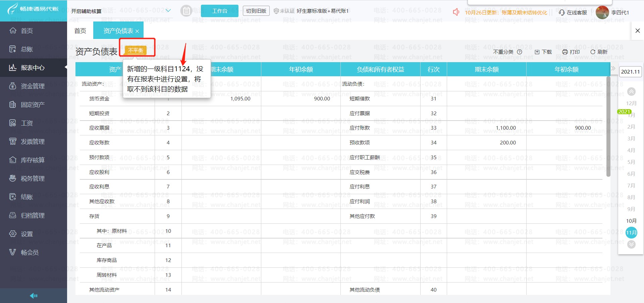Viewport: 644px width, 303px height.
Task: Open 总账 in the left sidebar
Action: pyautogui.click(x=34, y=49)
